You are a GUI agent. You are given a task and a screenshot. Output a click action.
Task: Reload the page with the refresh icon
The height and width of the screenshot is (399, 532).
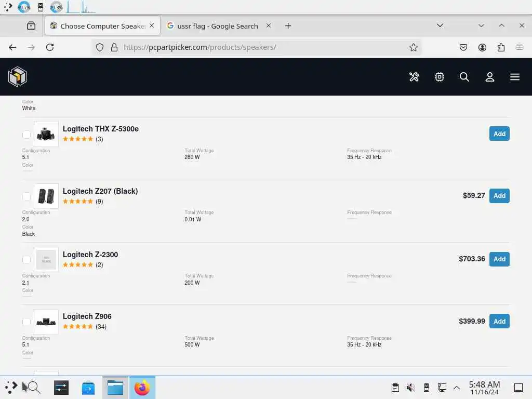coord(50,47)
